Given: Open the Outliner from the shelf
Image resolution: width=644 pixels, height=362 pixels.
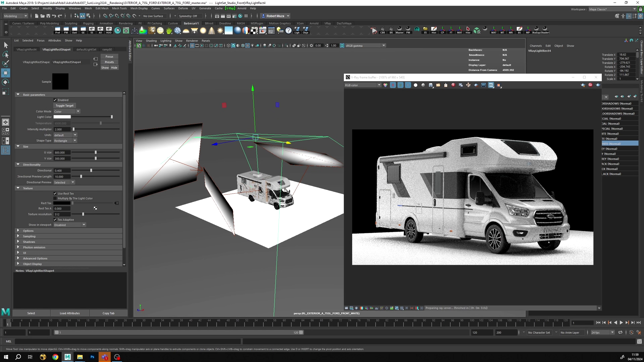Looking at the screenshot, I should (75, 30).
